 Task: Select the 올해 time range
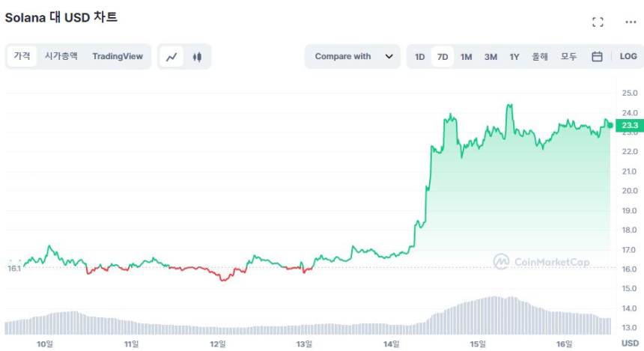tap(540, 56)
